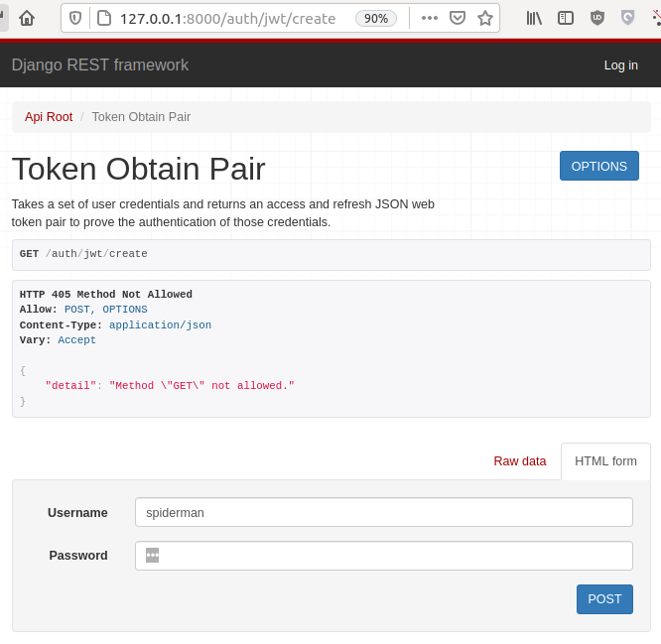Screen dimensions: 661x644
Task: Open the tracking protection shield icon
Action: (75, 18)
